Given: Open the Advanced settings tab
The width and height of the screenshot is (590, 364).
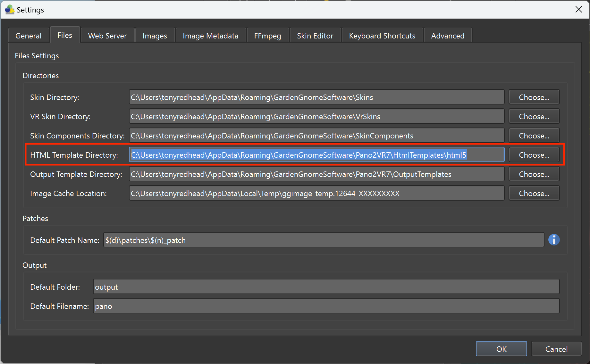Looking at the screenshot, I should (x=448, y=36).
